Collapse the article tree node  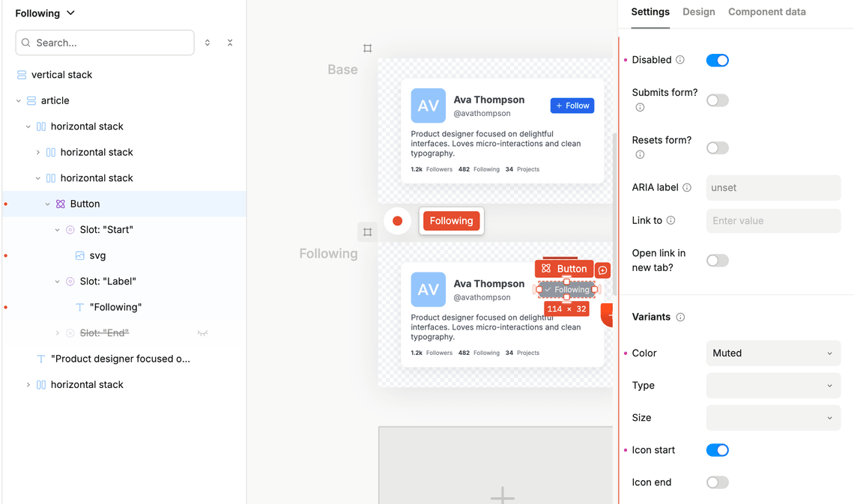coord(19,100)
